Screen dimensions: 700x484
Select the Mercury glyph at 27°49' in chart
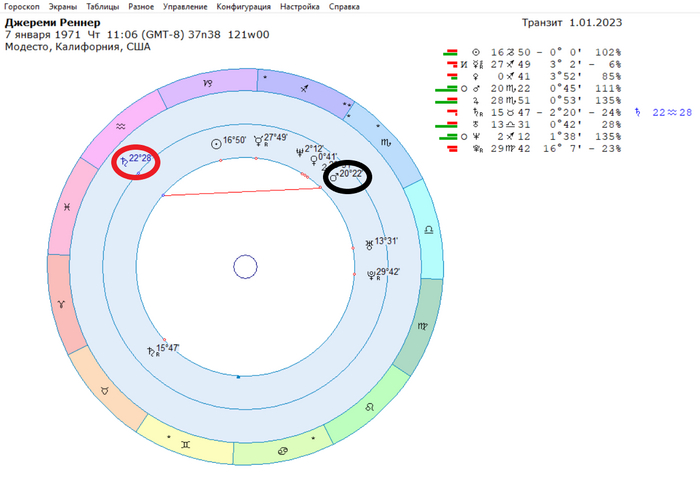(x=258, y=142)
